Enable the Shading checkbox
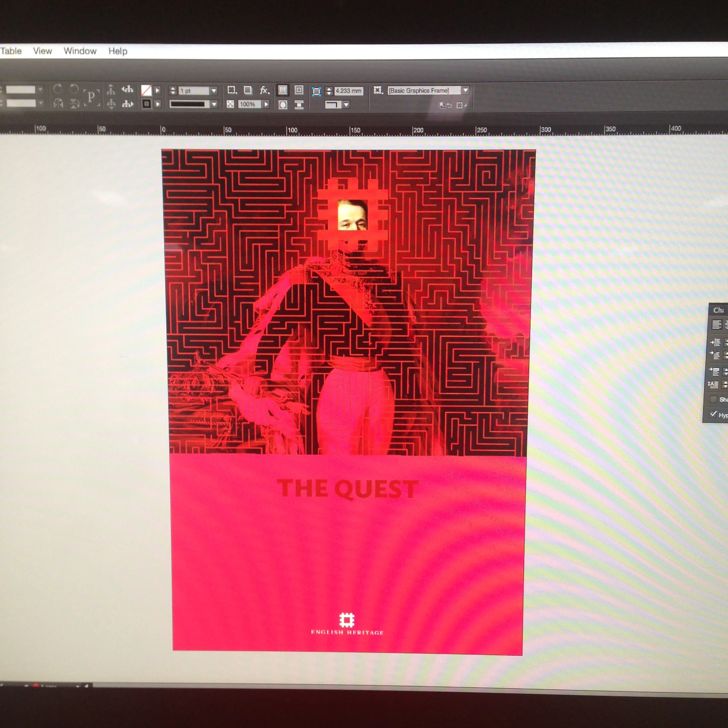Viewport: 728px width, 728px height. click(x=713, y=399)
